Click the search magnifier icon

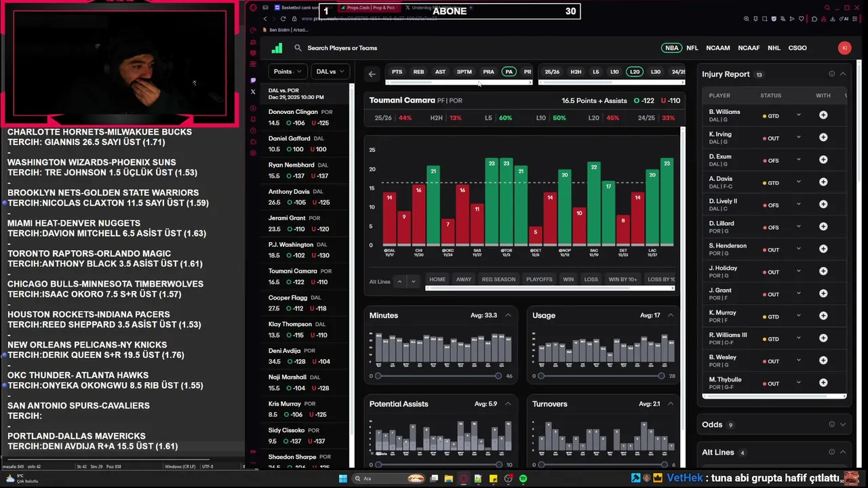298,48
